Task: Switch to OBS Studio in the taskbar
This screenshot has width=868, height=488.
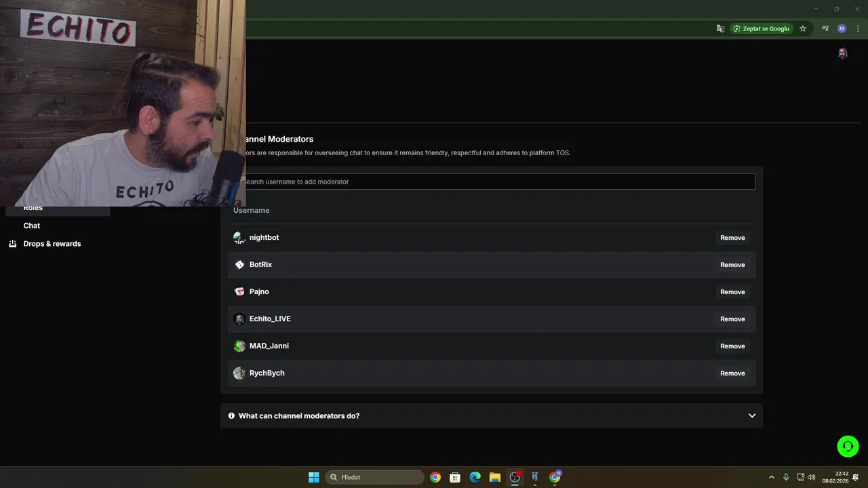Action: [x=515, y=477]
